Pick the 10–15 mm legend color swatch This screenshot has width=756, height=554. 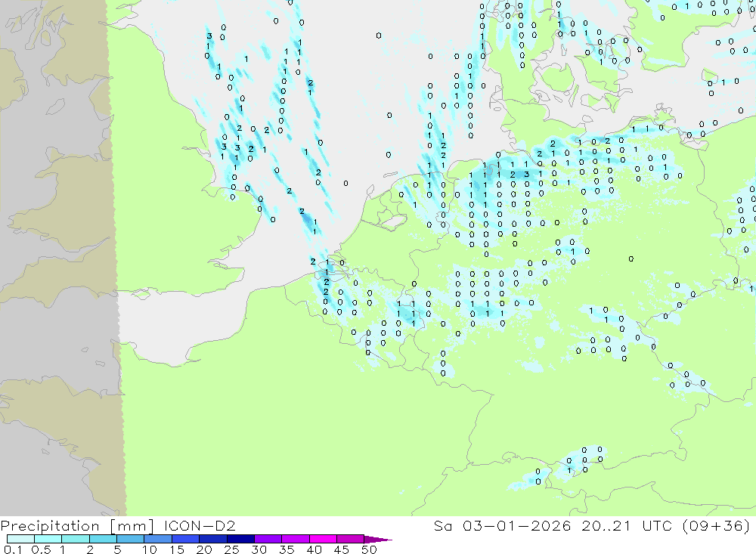click(x=158, y=539)
